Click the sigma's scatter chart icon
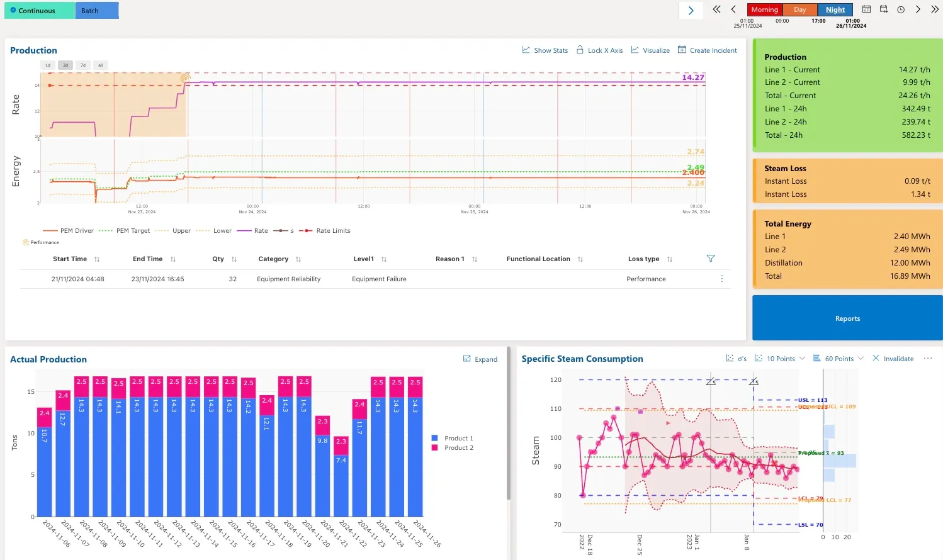943x560 pixels. 730,358
